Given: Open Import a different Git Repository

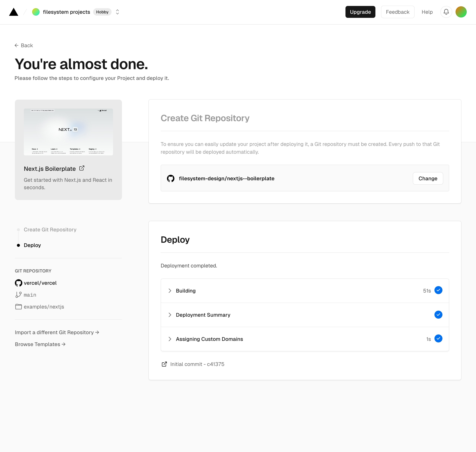Looking at the screenshot, I should pyautogui.click(x=57, y=332).
